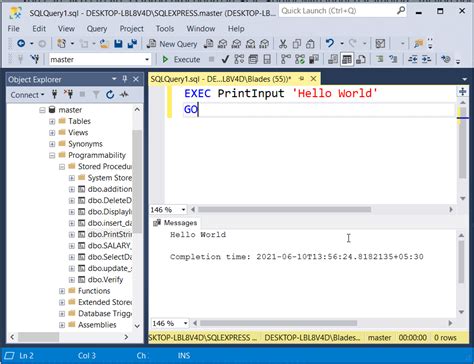Select Results to Grid icon

tap(347, 59)
